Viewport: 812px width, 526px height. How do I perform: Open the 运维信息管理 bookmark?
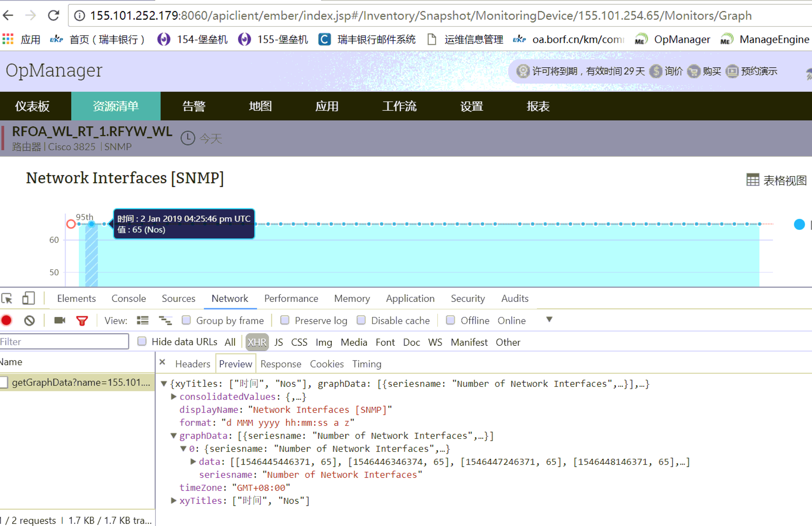465,39
